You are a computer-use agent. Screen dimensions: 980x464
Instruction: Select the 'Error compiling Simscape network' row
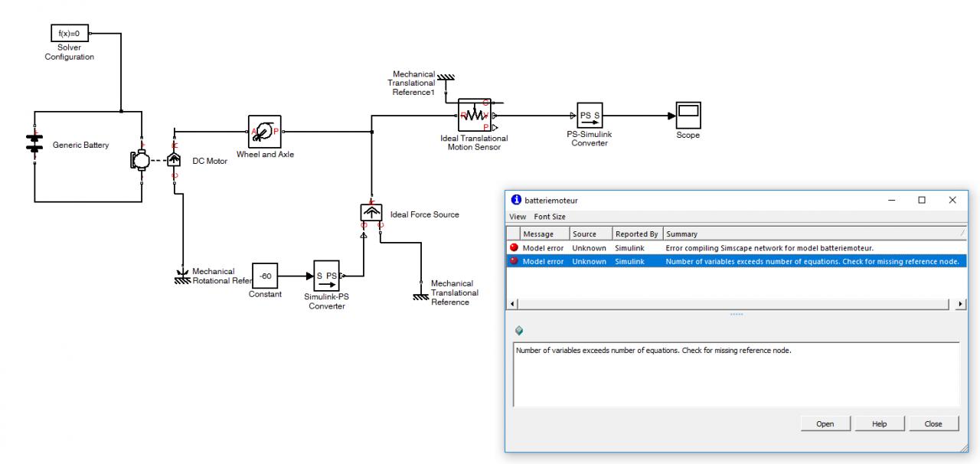pyautogui.click(x=737, y=248)
